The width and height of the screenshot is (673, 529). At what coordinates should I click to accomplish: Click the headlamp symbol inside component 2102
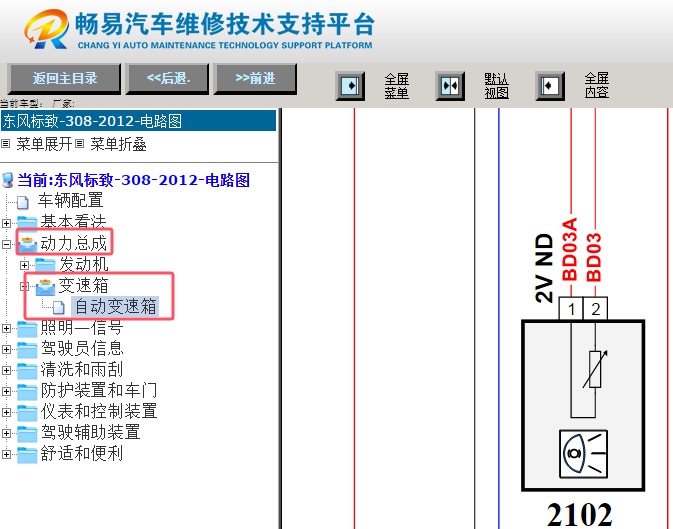click(x=583, y=454)
